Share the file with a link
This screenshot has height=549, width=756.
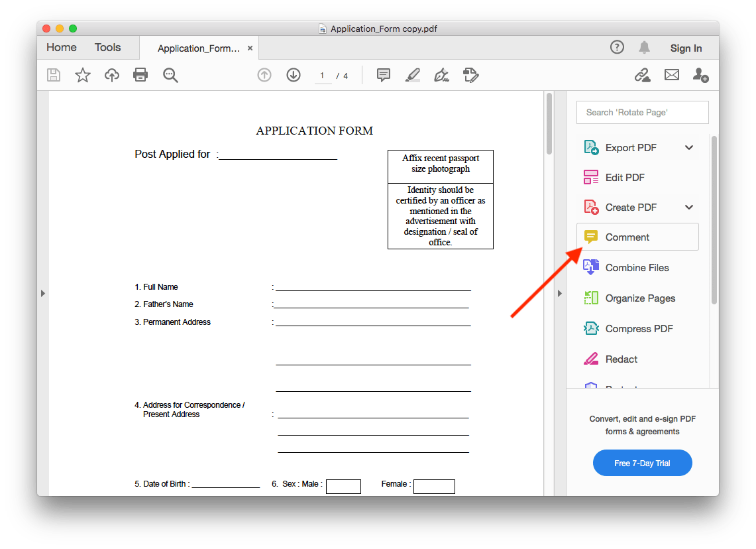click(641, 75)
